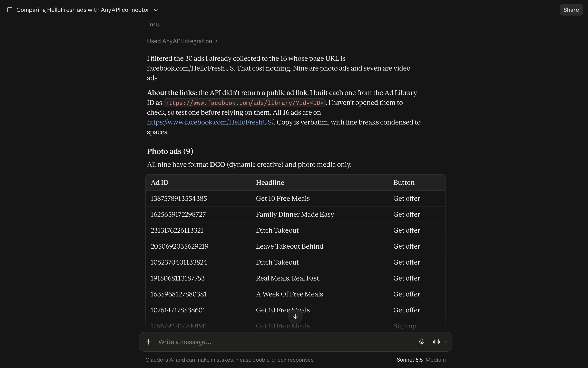Jump to bottom with the down-arrow button
The image size is (588, 368).
(x=295, y=316)
